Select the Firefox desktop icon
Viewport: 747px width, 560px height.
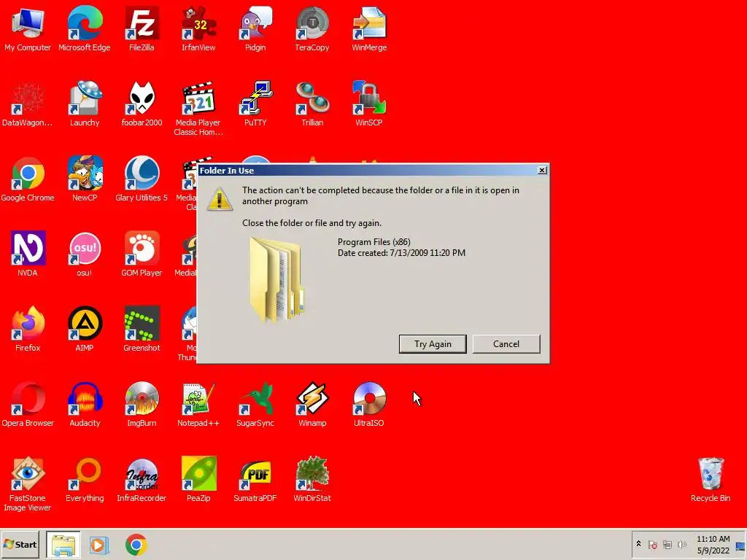click(x=28, y=330)
